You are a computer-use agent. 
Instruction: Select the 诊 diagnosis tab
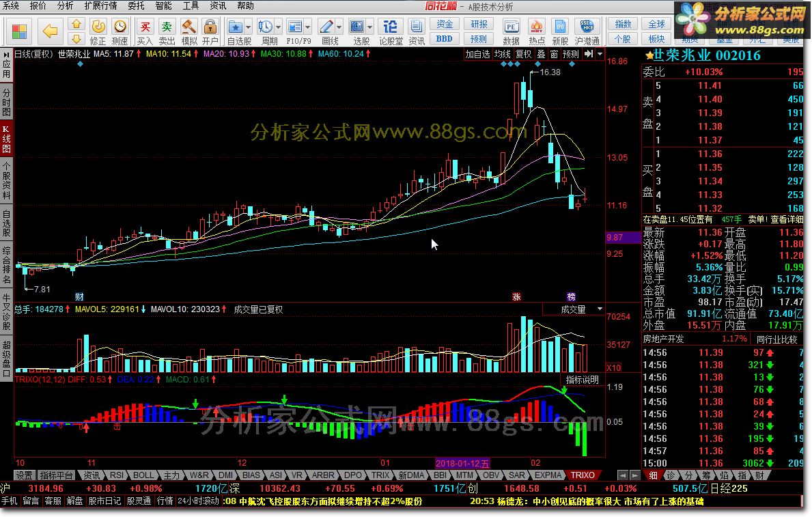coord(671,475)
